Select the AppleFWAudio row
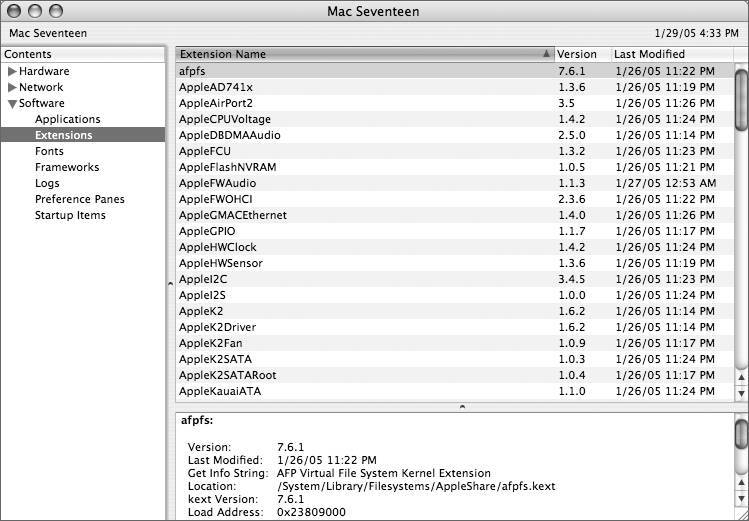Image resolution: width=749 pixels, height=521 pixels. coord(454,183)
